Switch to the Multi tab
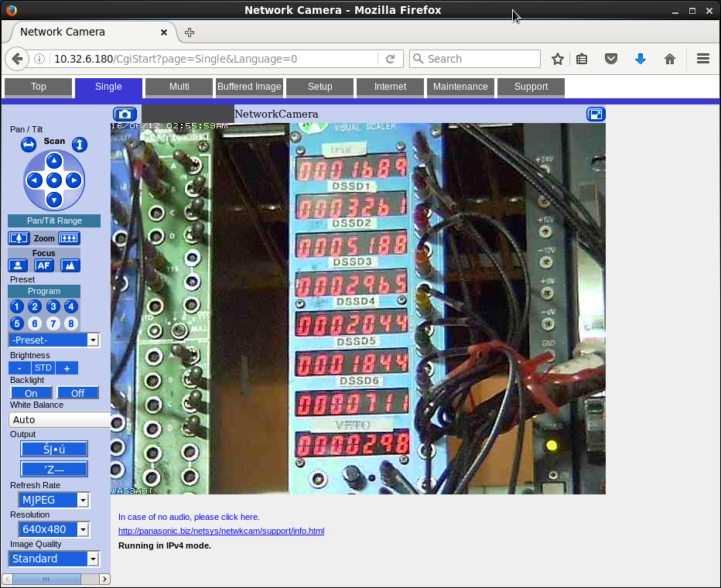Viewport: 721px width, 588px height. 179,87
